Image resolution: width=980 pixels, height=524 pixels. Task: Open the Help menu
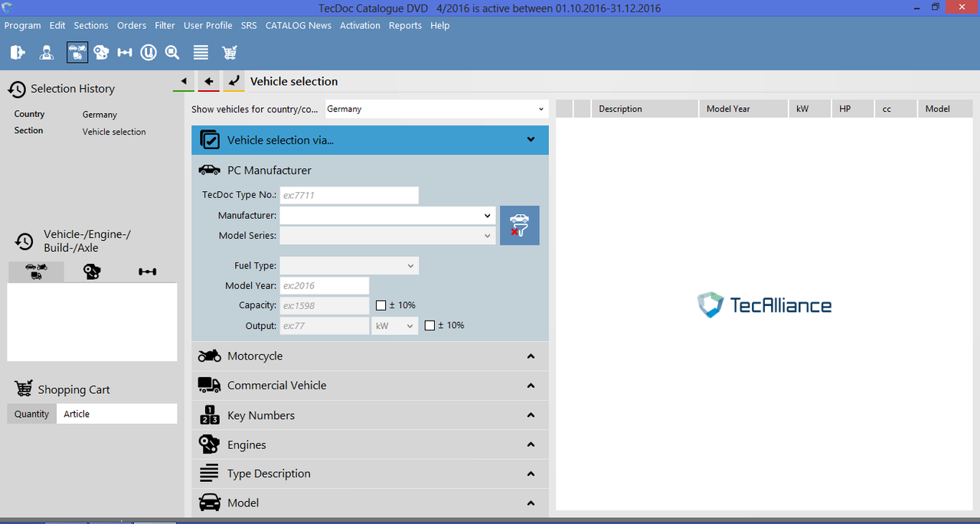click(440, 25)
